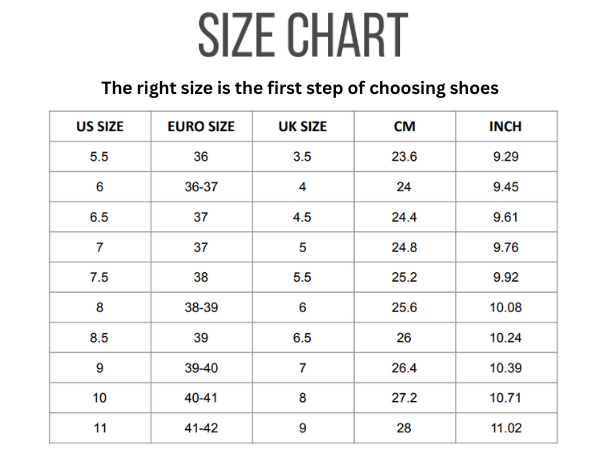
Task: Click the EURO size 41-42 cell
Action: tap(201, 428)
